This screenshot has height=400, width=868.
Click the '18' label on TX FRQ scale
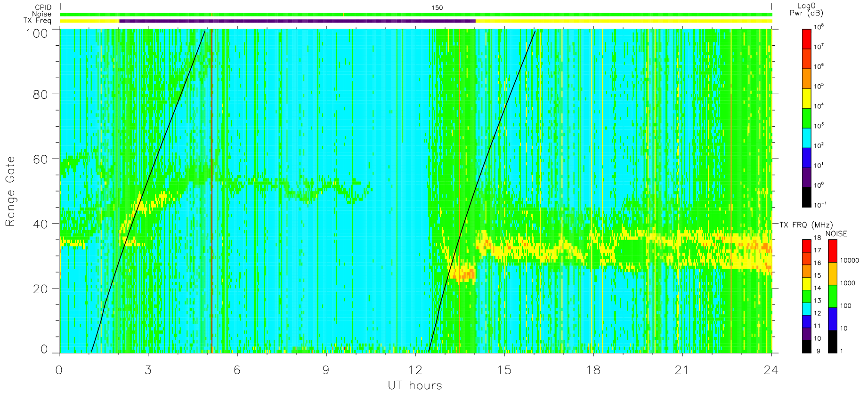tap(817, 238)
